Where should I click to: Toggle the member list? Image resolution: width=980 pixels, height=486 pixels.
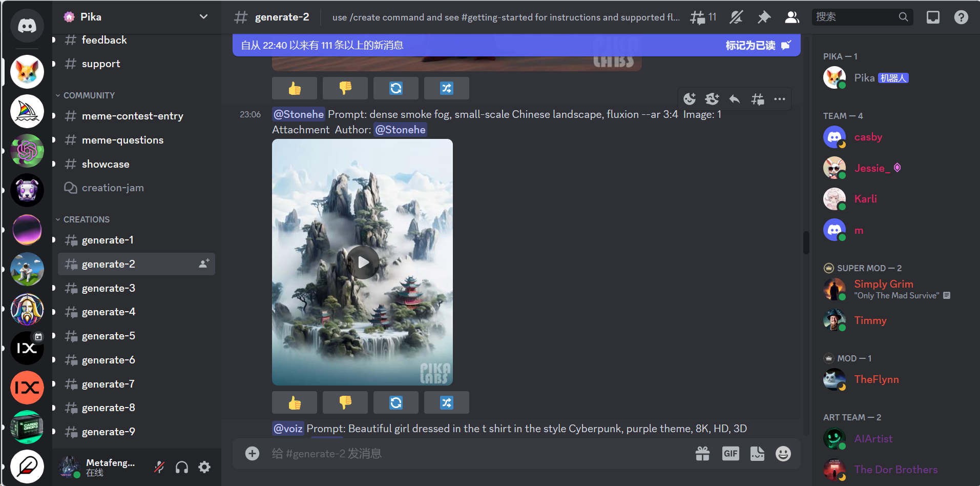[x=792, y=17]
